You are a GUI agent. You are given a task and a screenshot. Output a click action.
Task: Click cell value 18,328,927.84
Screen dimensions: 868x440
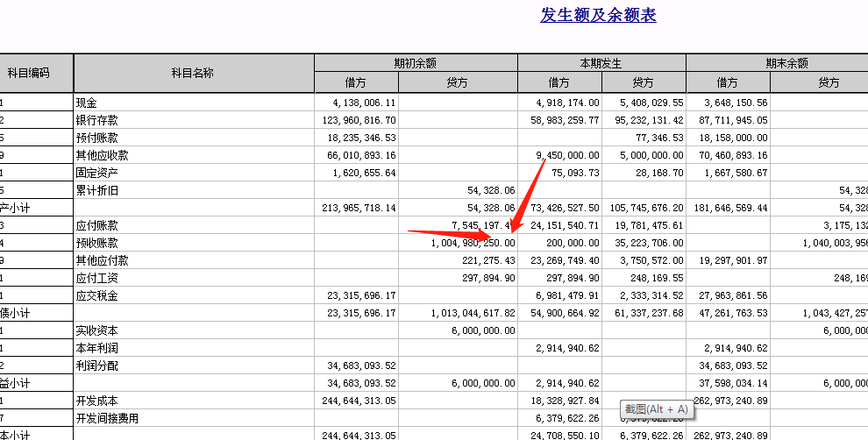pyautogui.click(x=566, y=401)
